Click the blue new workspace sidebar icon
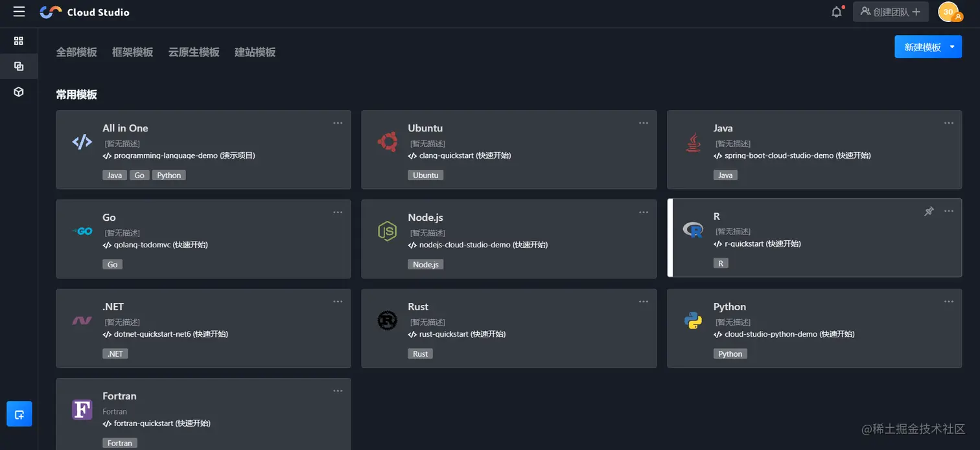980x450 pixels. click(x=19, y=414)
